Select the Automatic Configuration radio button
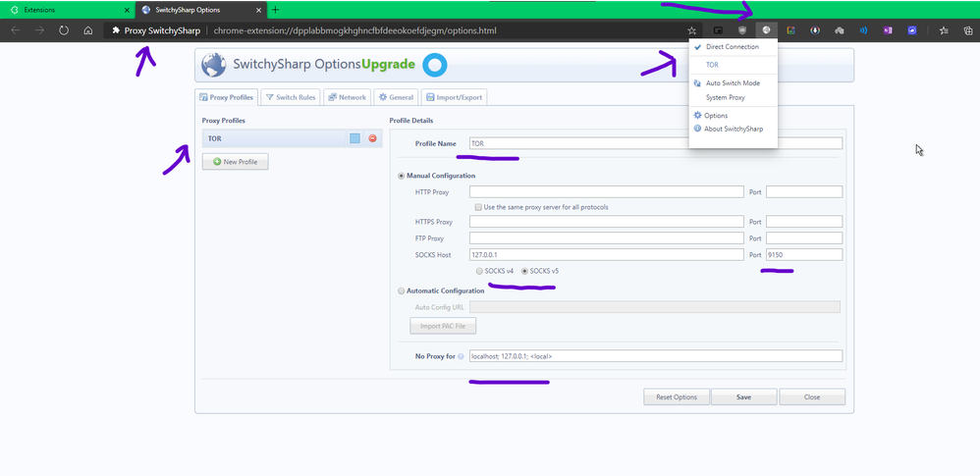This screenshot has height=476, width=980. [402, 291]
